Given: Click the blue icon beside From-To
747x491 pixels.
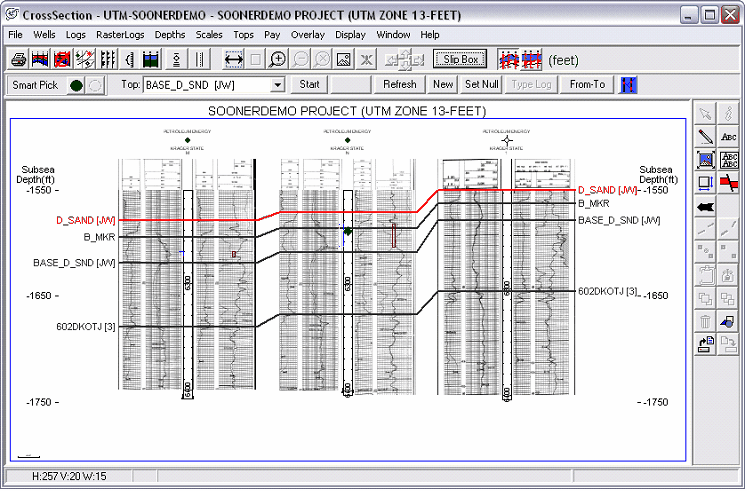Looking at the screenshot, I should [x=629, y=85].
